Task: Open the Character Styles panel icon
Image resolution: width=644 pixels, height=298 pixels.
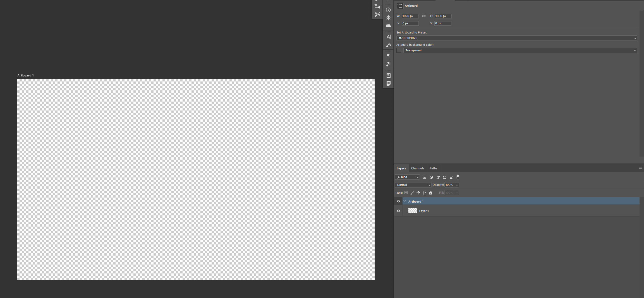Action: coord(388,45)
